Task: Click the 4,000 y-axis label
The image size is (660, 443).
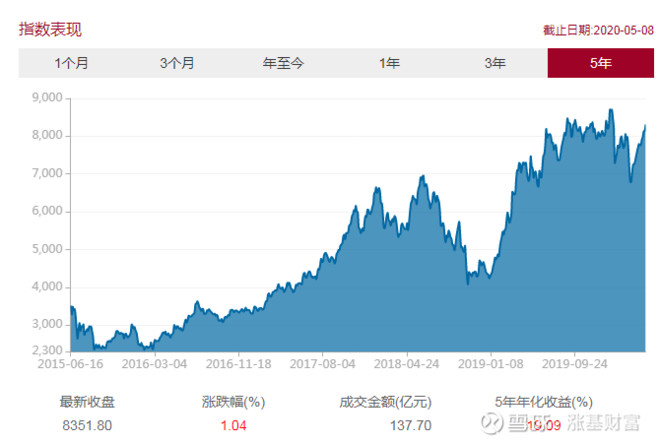Action: coord(47,287)
